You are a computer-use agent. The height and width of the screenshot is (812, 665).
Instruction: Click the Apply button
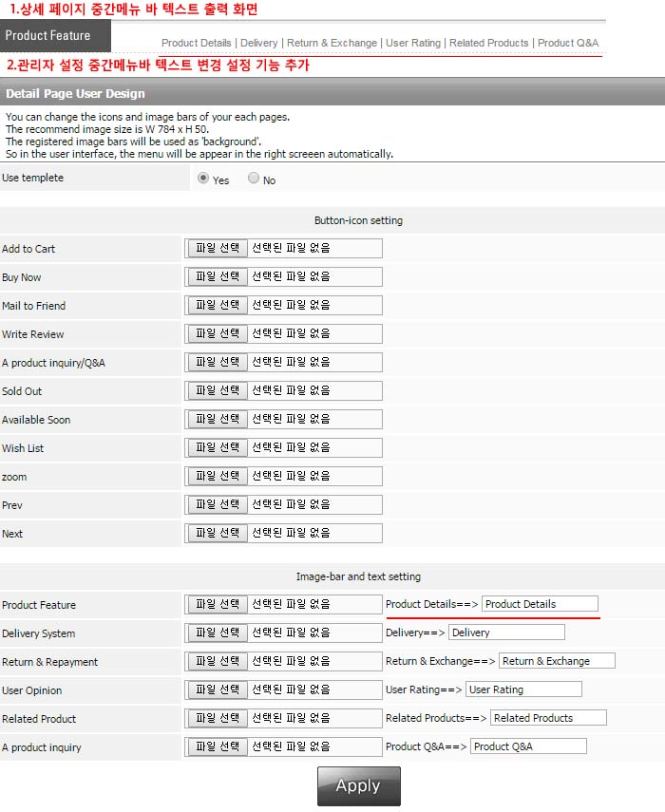(x=358, y=785)
